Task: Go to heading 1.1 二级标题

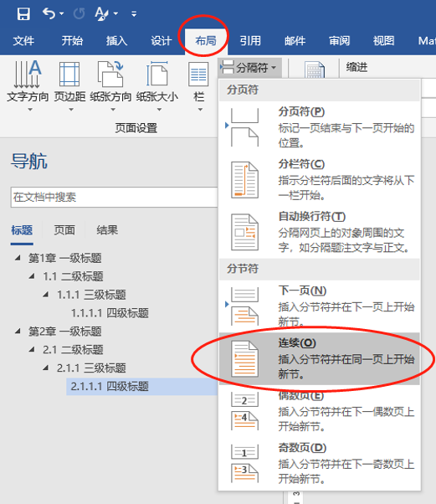Action: tap(73, 276)
